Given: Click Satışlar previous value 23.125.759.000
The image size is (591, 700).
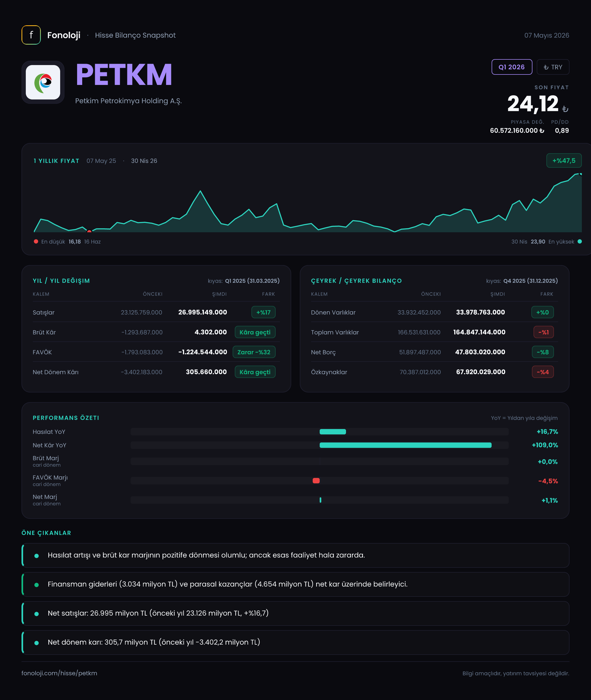Looking at the screenshot, I should click(141, 312).
